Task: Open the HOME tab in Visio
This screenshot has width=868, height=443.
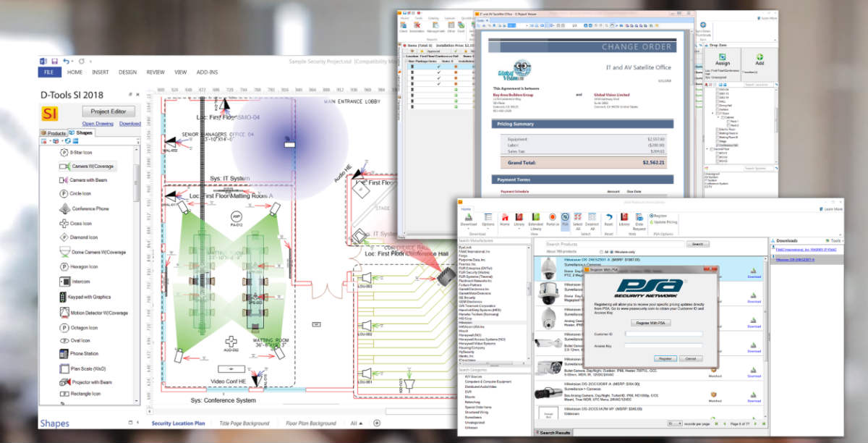Action: click(x=75, y=72)
